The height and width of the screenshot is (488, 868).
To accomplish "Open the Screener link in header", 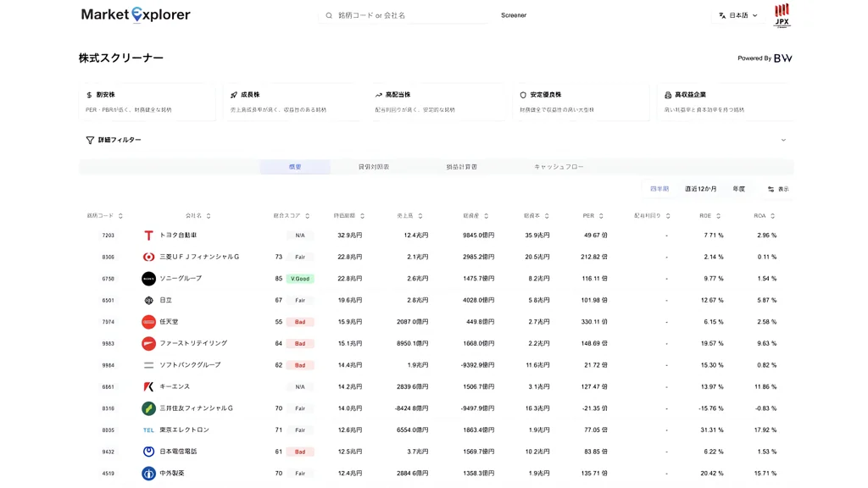I will [x=514, y=15].
